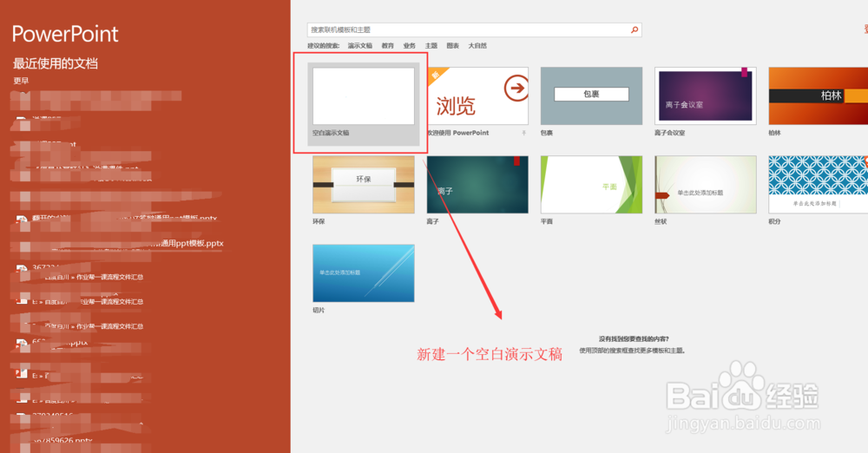This screenshot has width=868, height=453.
Task: Click the 没有找到您要查找的内容? text
Action: 634,339
